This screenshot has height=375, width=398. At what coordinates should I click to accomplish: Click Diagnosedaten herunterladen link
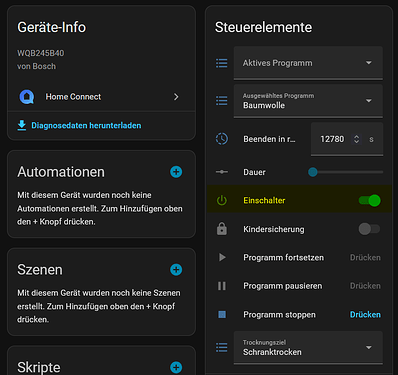coord(86,126)
